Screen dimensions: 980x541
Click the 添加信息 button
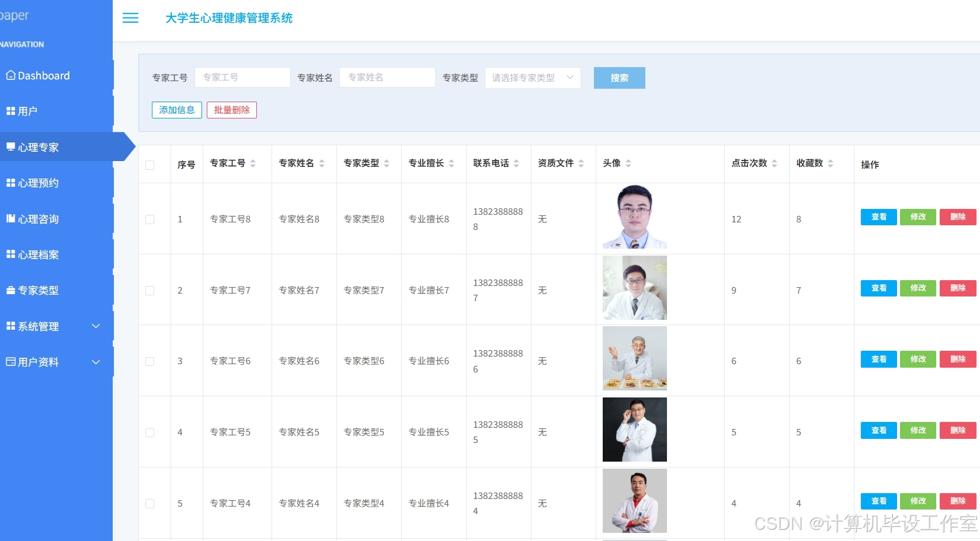[x=176, y=110]
